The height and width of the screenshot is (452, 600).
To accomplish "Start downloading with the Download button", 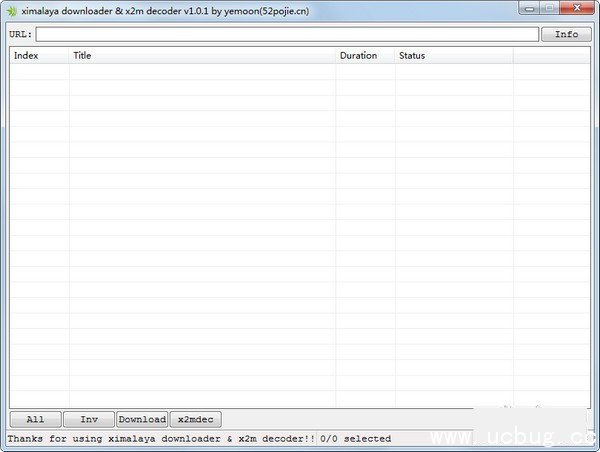I will click(142, 420).
